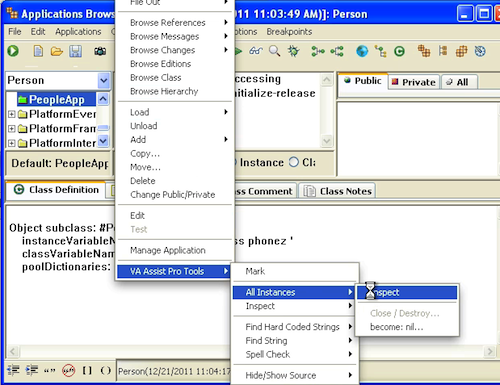The image size is (500, 385).
Task: Click the open folder toolbar icon
Action: tap(57, 51)
